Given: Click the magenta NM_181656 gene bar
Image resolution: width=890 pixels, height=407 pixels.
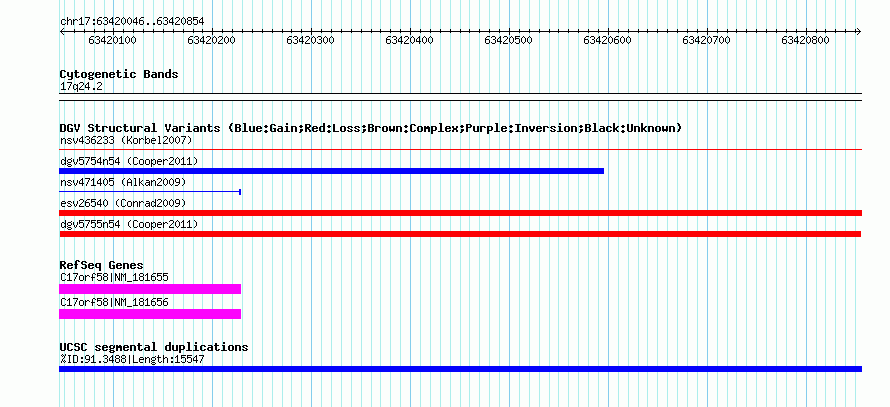Looking at the screenshot, I should coord(150,314).
